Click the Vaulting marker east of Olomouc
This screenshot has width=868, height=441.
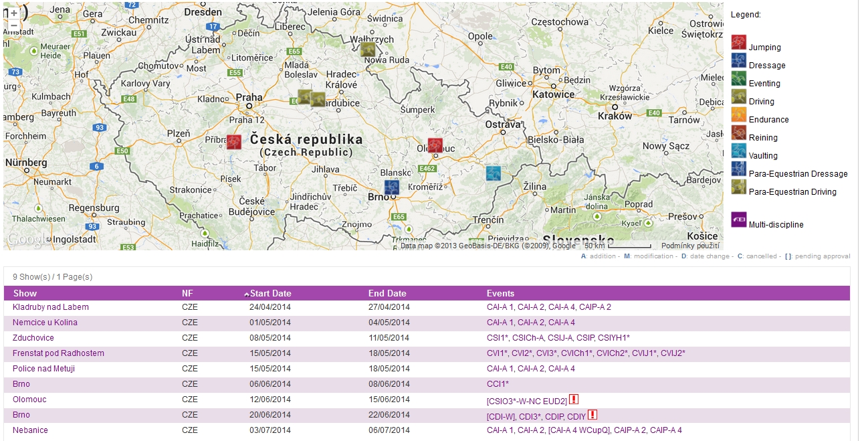click(x=494, y=173)
